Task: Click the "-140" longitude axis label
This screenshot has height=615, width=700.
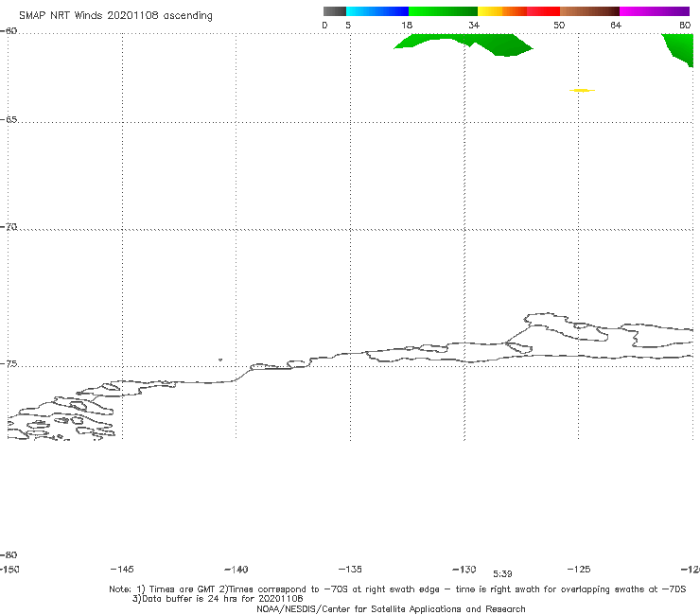Action: [x=236, y=570]
